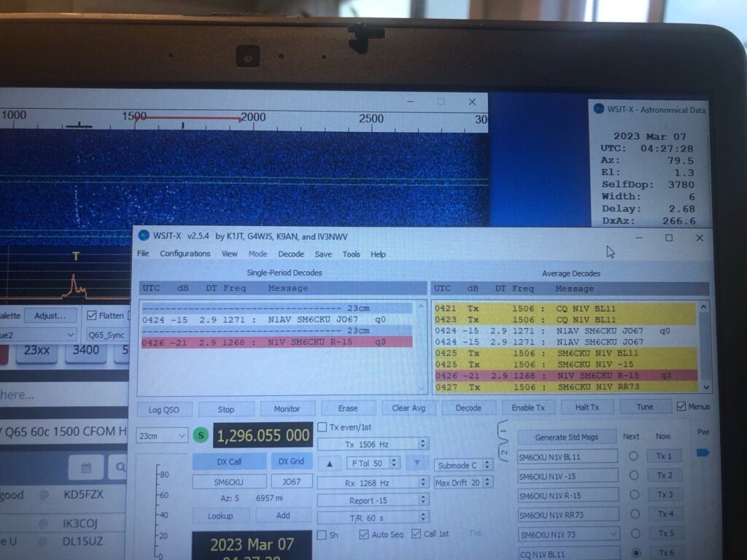Screen dimensions: 747x560
Task: Click the F Tol 50 spinner arrows
Action: (x=394, y=463)
